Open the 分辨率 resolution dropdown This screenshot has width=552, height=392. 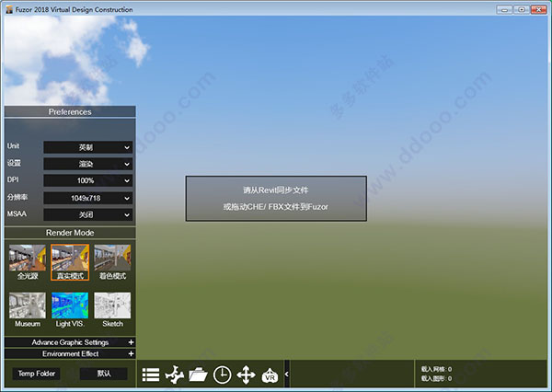pos(88,198)
